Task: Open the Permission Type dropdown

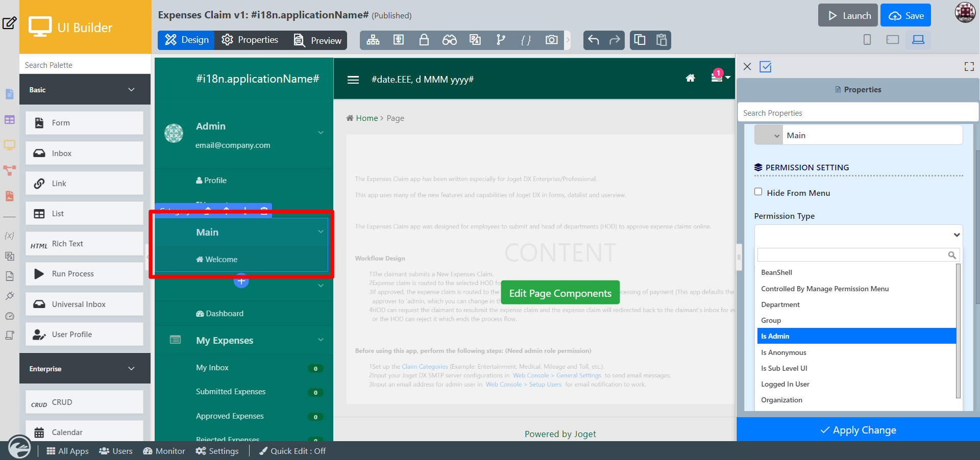Action: tap(859, 235)
